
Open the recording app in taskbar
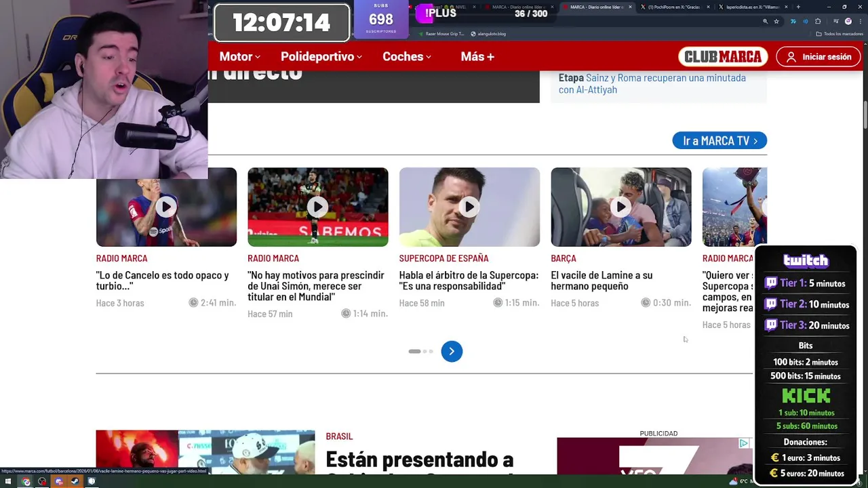pos(42,482)
